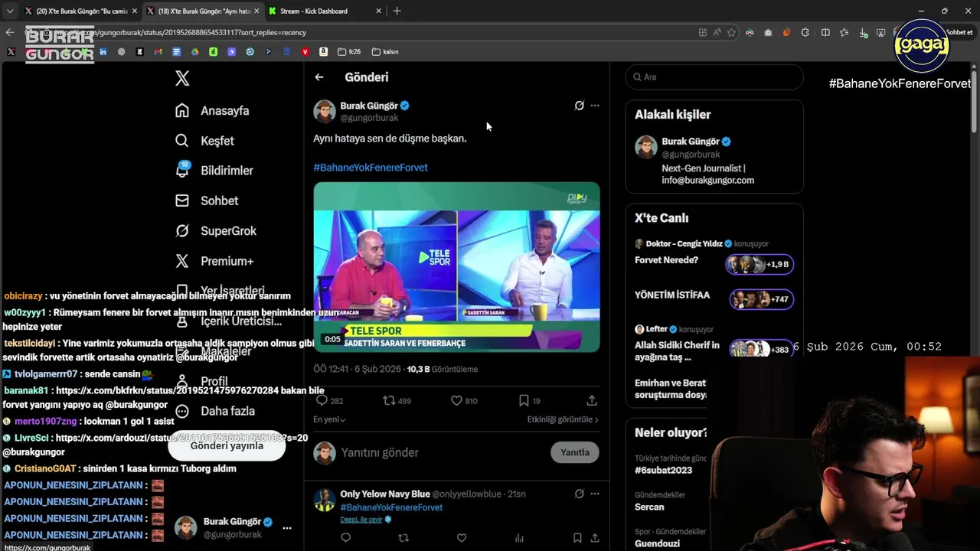Image resolution: width=980 pixels, height=551 pixels.
Task: Open #6subat2023 trending topic
Action: [x=663, y=470]
